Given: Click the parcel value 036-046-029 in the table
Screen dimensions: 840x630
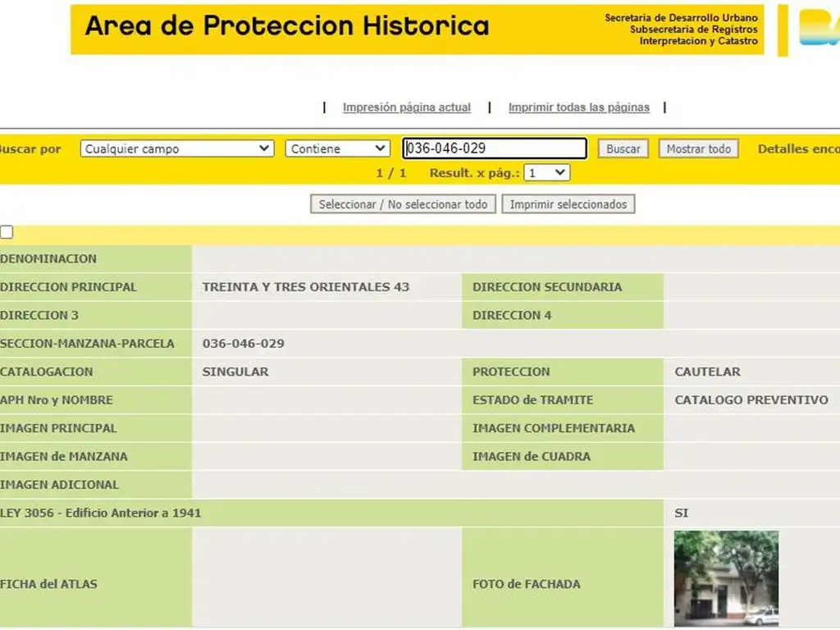Looking at the screenshot, I should 244,344.
